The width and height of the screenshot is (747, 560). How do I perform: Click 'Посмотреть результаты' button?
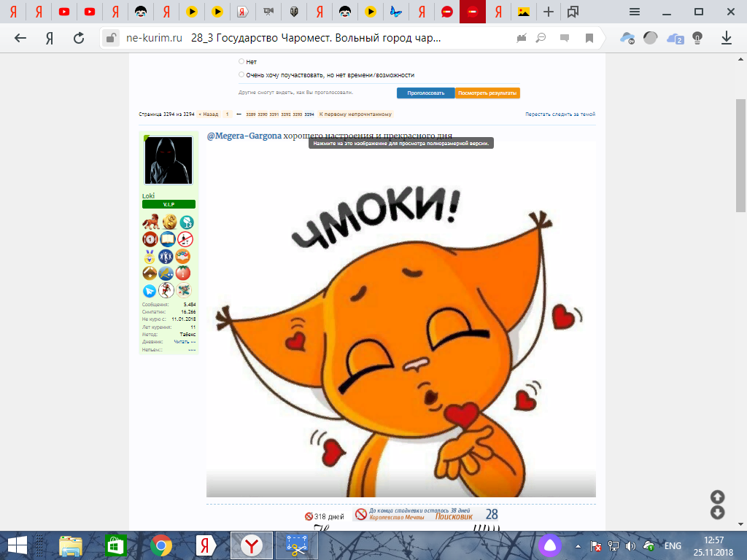click(487, 93)
